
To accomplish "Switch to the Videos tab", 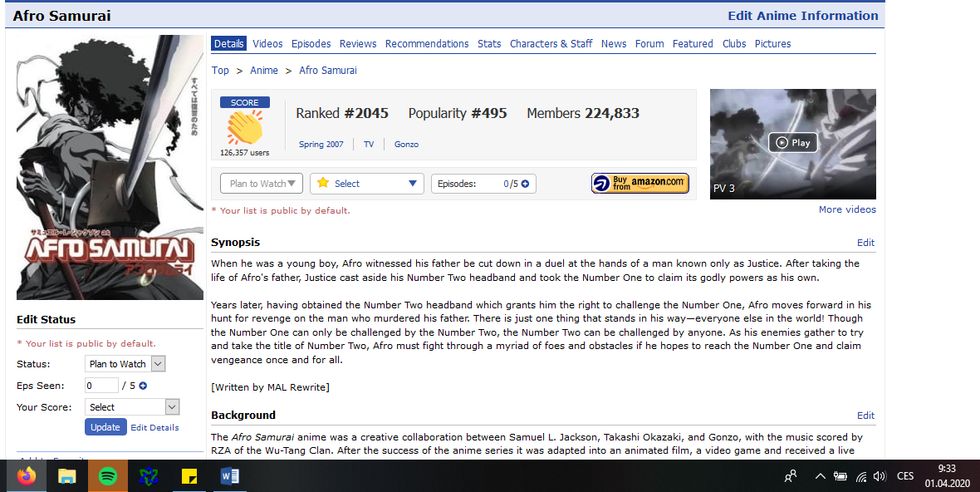I will [x=267, y=44].
